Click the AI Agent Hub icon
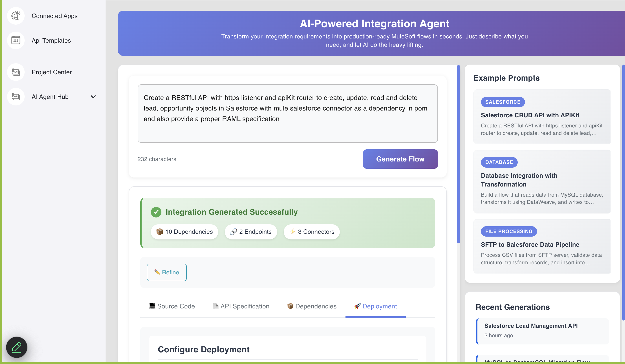This screenshot has height=364, width=625. point(16,97)
